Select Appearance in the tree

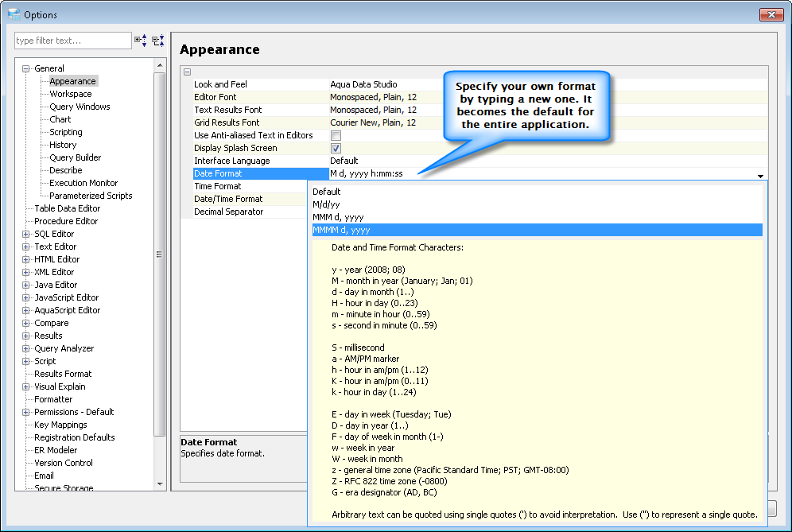pyautogui.click(x=72, y=81)
